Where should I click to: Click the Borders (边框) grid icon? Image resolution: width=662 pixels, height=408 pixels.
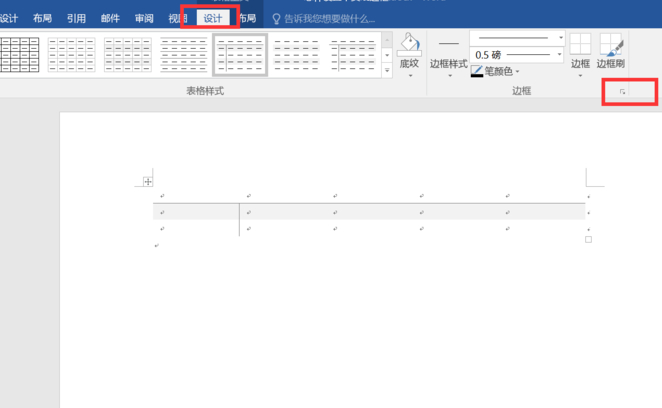[x=580, y=45]
